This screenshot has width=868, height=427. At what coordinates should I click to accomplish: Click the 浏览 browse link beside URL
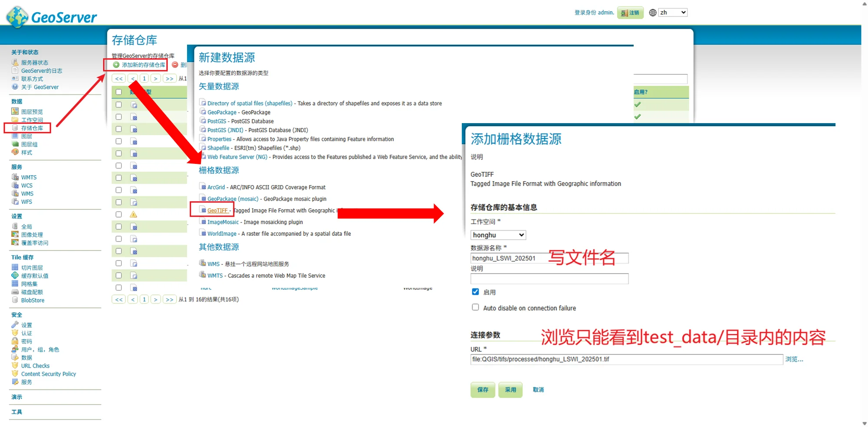point(794,359)
